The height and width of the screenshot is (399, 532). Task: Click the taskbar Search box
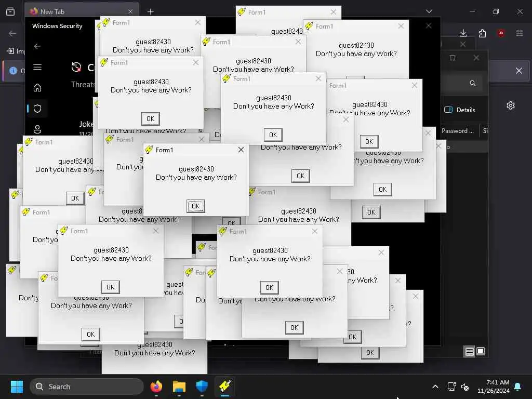tap(87, 387)
